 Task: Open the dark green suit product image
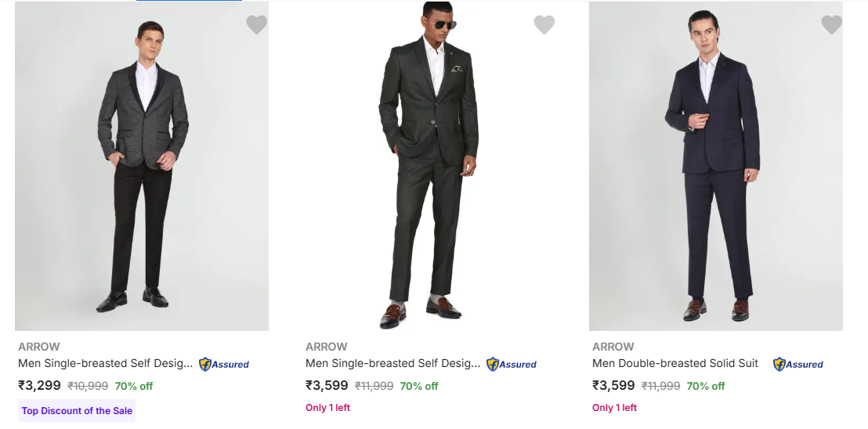(429, 166)
